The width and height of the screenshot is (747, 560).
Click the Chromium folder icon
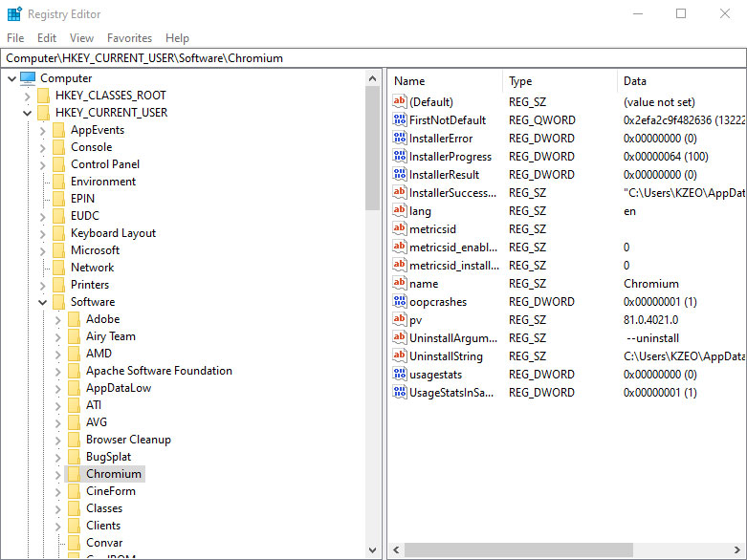74,474
